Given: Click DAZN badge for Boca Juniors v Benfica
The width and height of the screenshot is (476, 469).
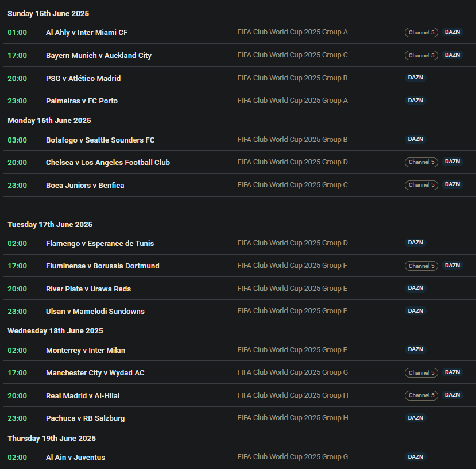Looking at the screenshot, I should (452, 184).
